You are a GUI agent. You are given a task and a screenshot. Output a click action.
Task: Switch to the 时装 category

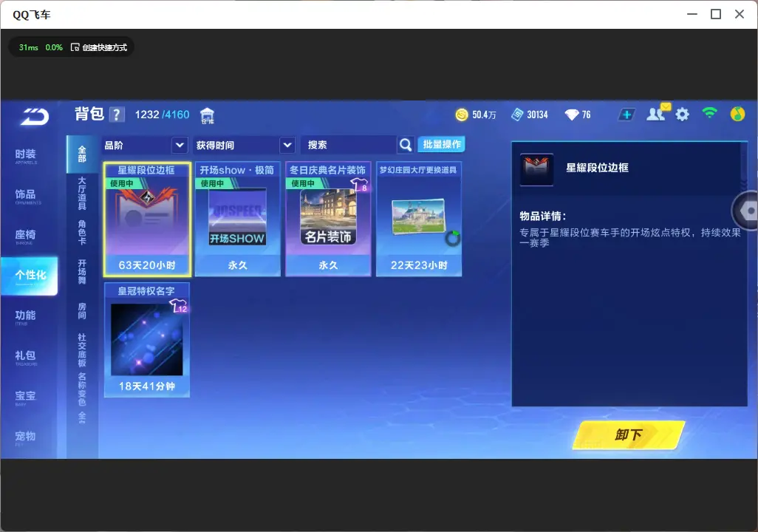(26, 156)
